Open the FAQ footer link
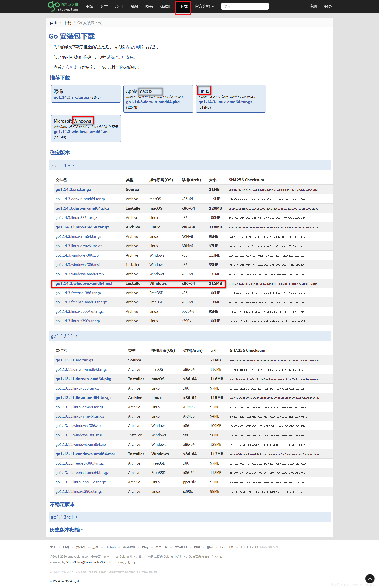379x588 pixels. [66, 547]
